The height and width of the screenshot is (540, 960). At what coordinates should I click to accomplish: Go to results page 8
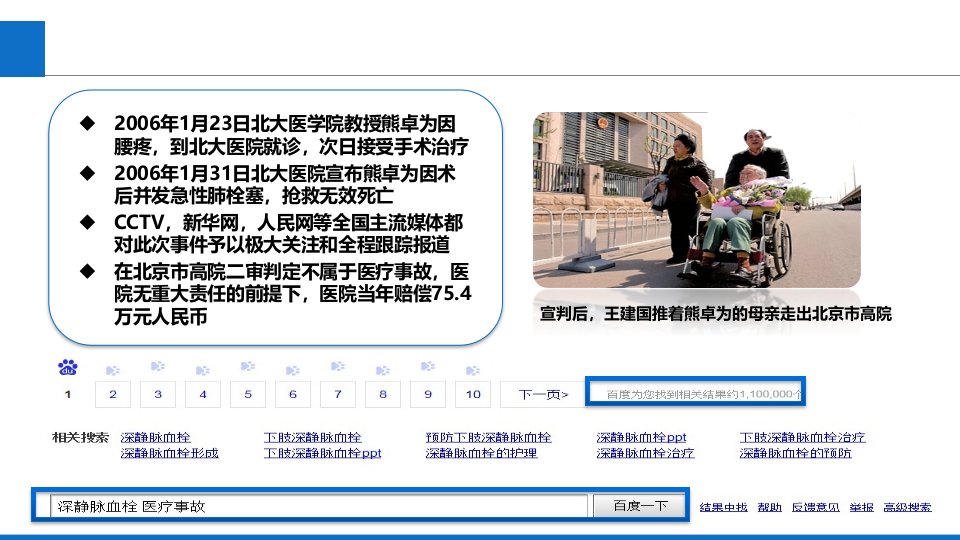pos(383,394)
